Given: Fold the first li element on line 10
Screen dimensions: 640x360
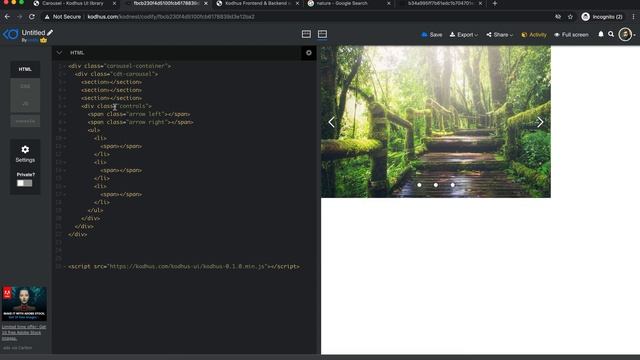Looking at the screenshot, I should 64,138.
